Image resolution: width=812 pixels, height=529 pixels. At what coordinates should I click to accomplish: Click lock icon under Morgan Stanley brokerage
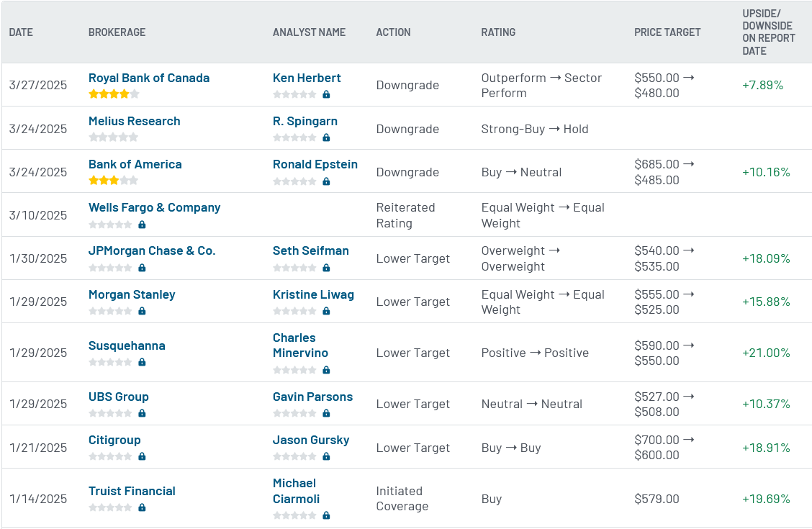tap(142, 311)
